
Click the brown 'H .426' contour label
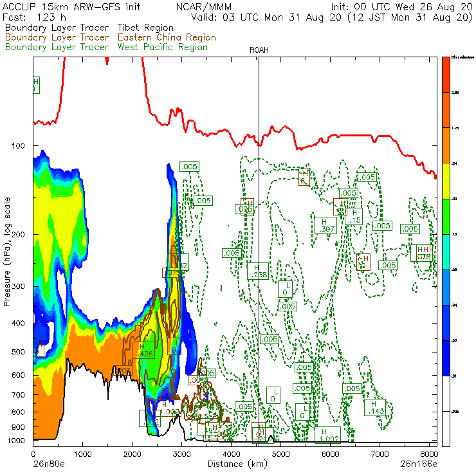[143, 350]
